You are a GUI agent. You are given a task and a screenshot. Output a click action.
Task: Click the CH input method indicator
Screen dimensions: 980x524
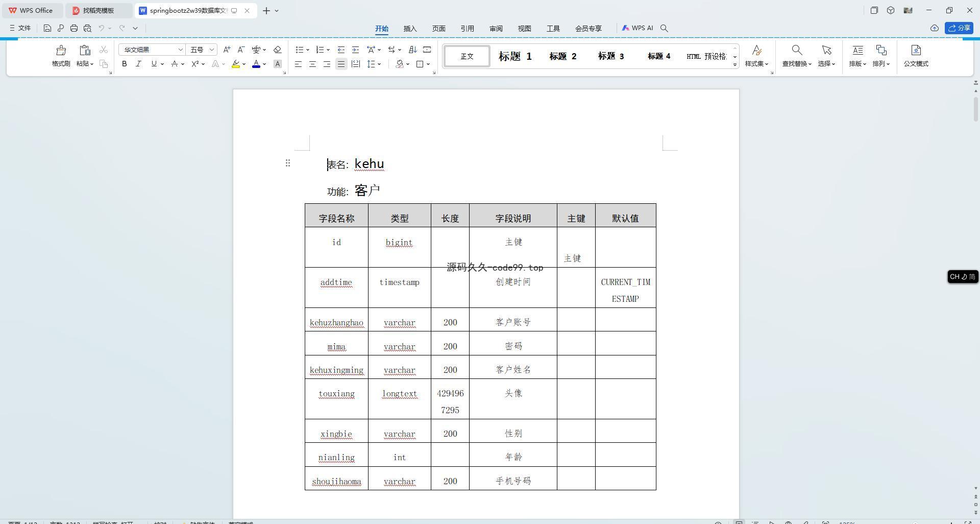[x=963, y=276]
